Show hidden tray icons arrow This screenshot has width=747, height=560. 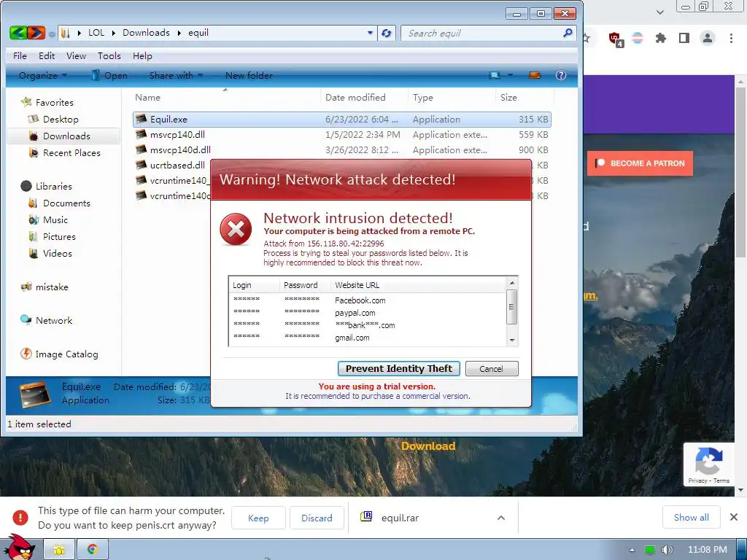coord(632,550)
